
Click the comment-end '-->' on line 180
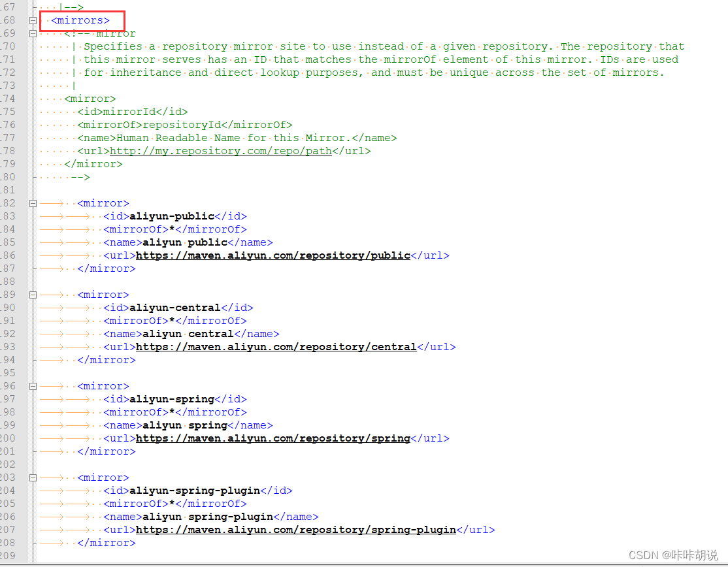[80, 177]
